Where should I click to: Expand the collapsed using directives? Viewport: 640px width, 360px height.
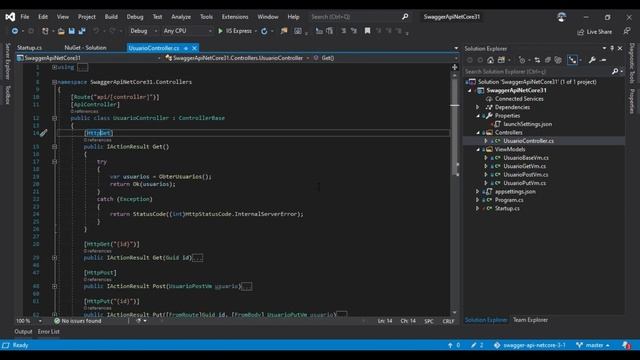click(x=54, y=67)
